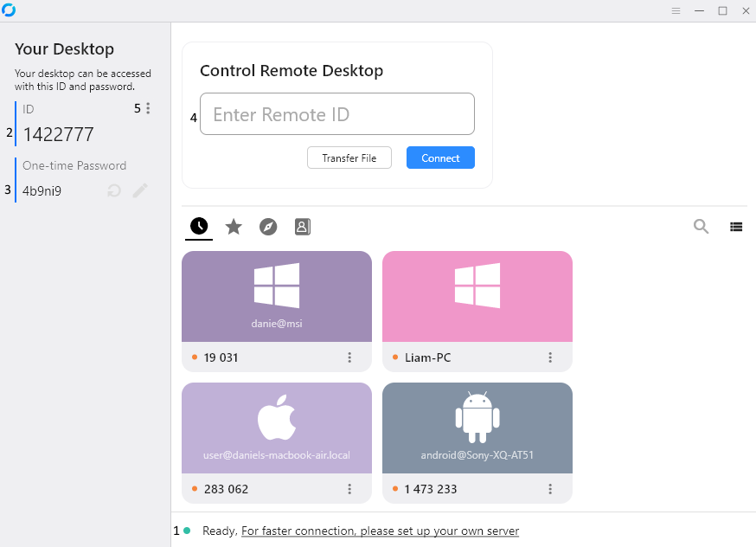The width and height of the screenshot is (756, 547).
Task: Click the green Ready status indicator
Action: (x=188, y=530)
